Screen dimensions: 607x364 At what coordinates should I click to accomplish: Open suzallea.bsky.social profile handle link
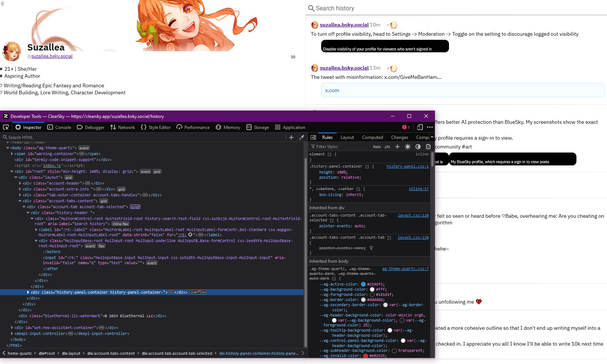[52, 56]
